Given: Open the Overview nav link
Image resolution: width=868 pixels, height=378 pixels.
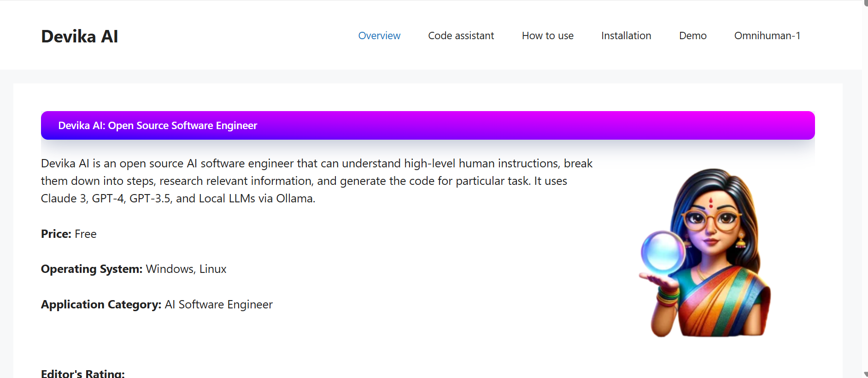Looking at the screenshot, I should tap(379, 35).
